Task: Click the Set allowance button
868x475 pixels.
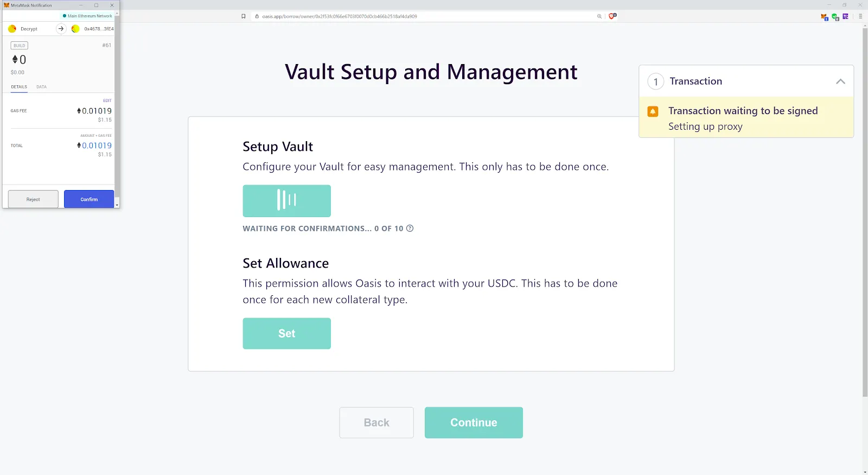Action: (x=287, y=333)
